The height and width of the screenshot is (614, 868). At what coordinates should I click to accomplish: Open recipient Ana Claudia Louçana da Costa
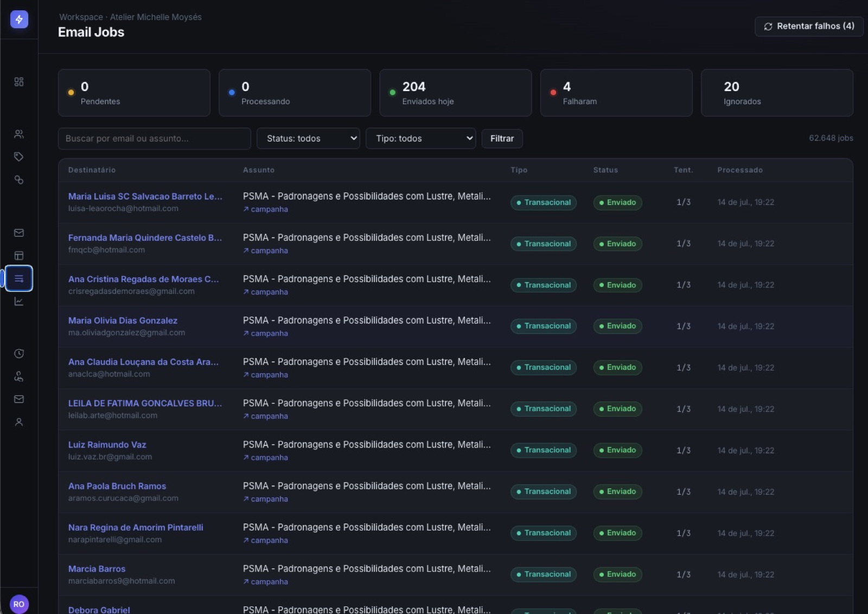(143, 362)
